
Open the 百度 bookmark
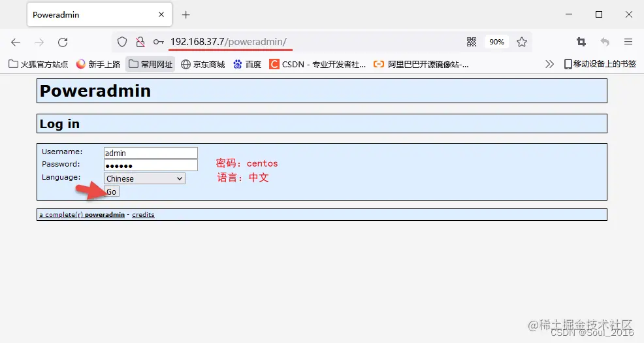248,64
